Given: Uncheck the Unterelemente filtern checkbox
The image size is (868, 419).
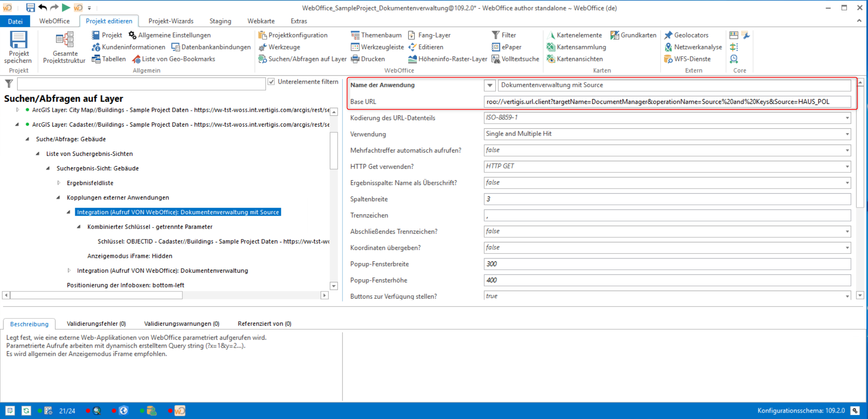Looking at the screenshot, I should tap(271, 81).
